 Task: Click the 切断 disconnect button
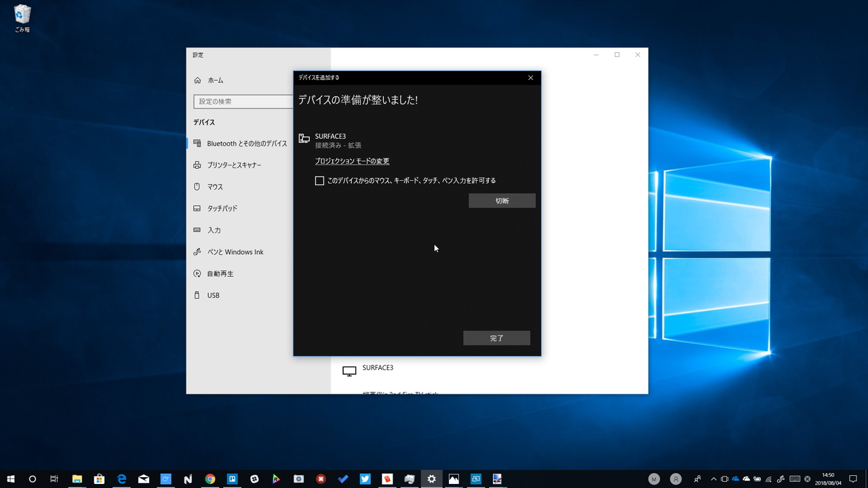[502, 201]
